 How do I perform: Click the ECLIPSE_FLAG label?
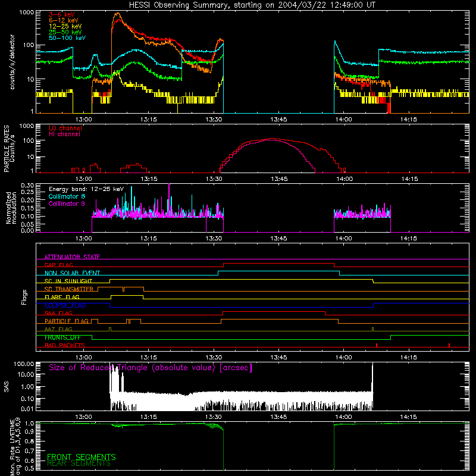65,305
